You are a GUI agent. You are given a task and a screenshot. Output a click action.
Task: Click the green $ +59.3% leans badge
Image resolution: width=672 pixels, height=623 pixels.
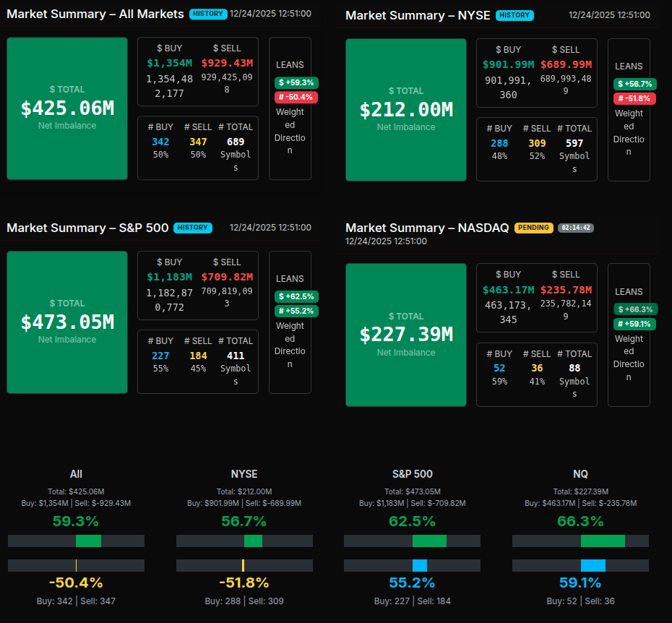click(296, 82)
